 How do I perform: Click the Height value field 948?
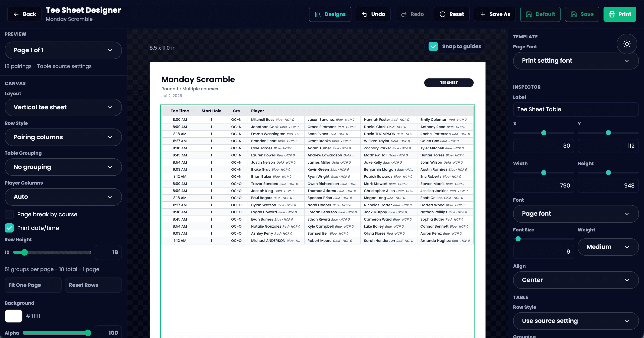(608, 186)
